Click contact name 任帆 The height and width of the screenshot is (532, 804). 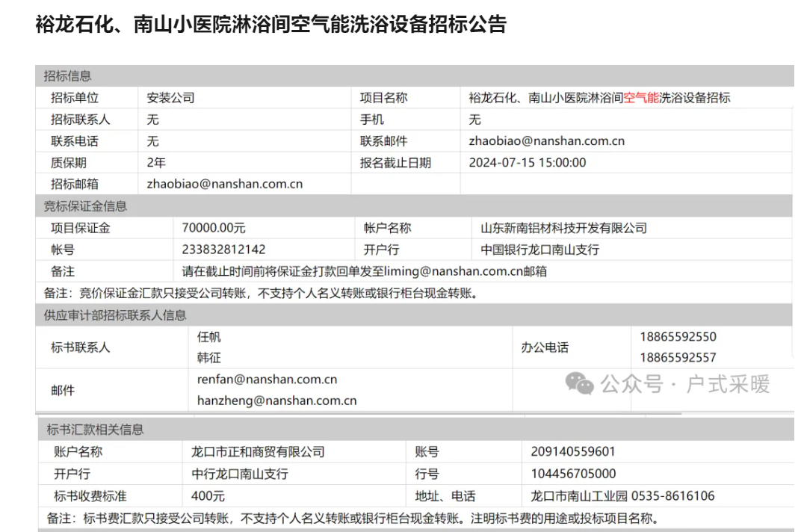(x=208, y=337)
